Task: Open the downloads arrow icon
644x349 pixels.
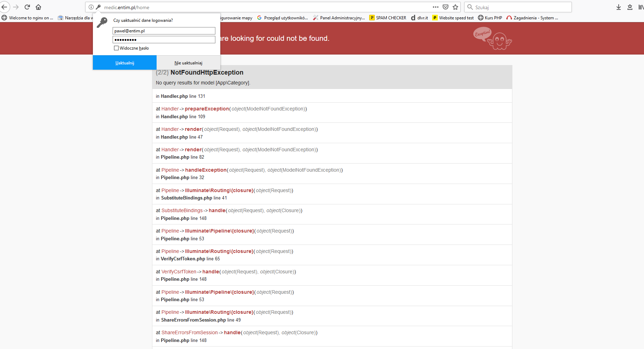Action: click(x=618, y=7)
